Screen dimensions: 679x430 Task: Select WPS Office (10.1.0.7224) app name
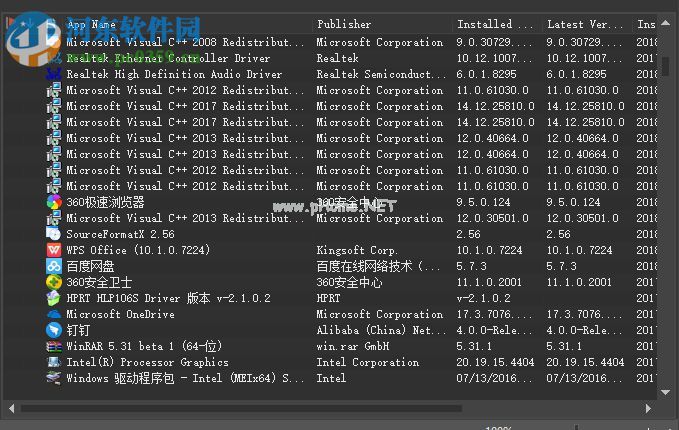point(138,250)
